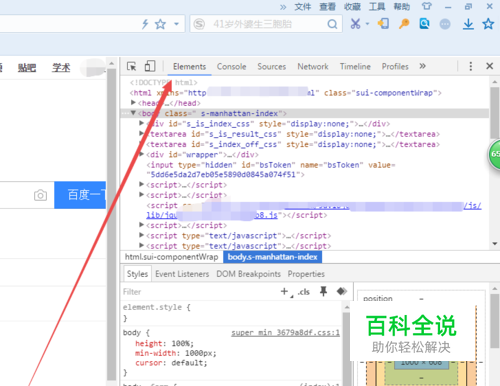Screen dimensions: 500x386
Task: Open the Event Listeners sub-tab
Action: tap(182, 274)
